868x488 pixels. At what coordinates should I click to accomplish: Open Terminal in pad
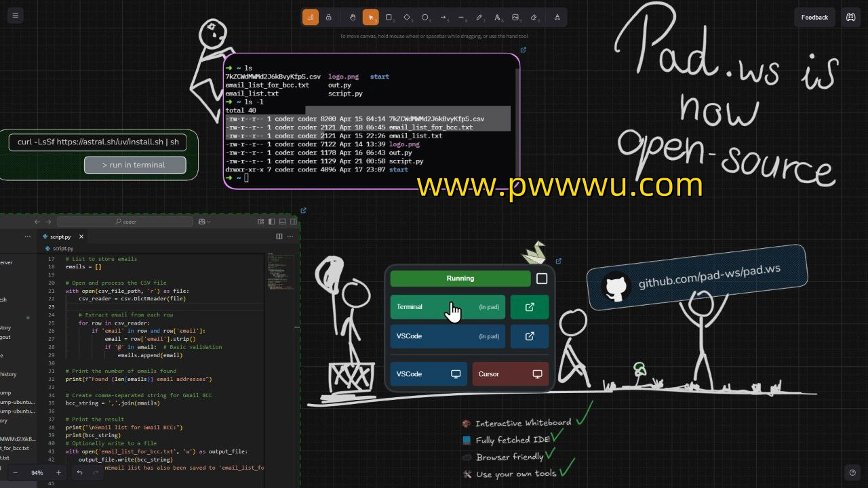(x=448, y=307)
